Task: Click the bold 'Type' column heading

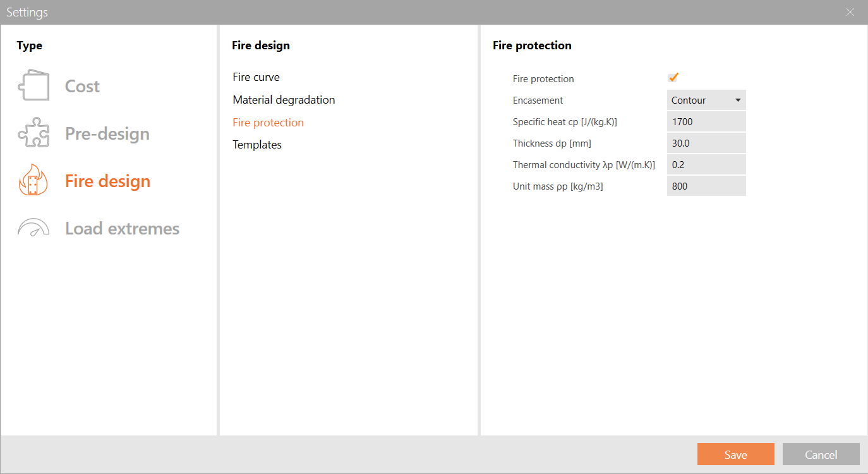Action: click(x=30, y=46)
